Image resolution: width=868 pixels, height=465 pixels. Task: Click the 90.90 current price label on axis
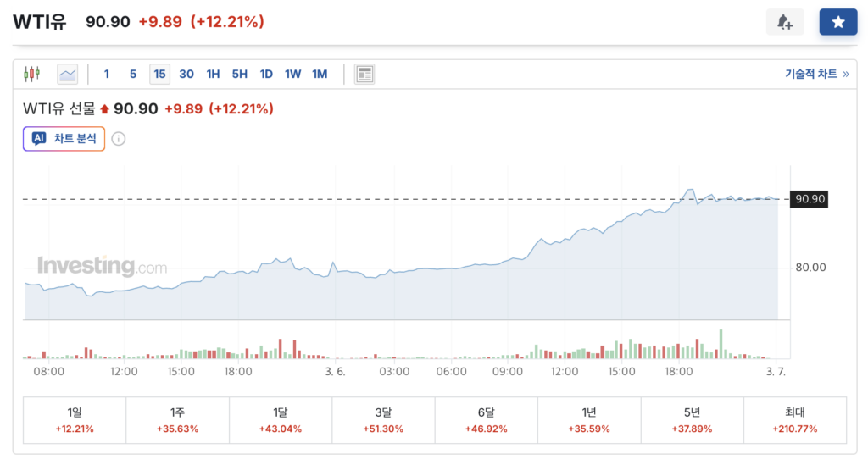[808, 199]
